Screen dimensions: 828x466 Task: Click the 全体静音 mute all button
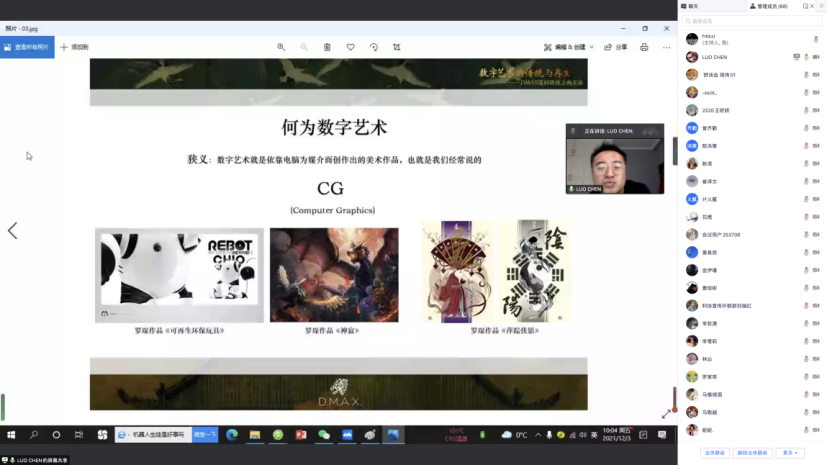coord(714,453)
